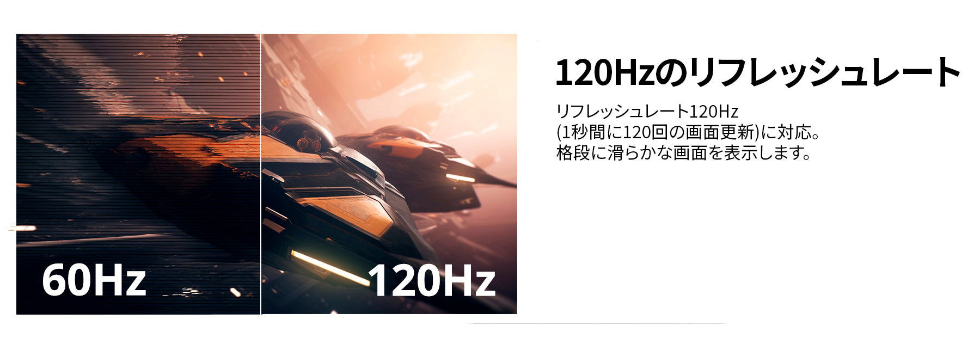Click the vertical divider between 60Hz and 120Hz
Viewport: 980px width, 350px height.
click(261, 174)
